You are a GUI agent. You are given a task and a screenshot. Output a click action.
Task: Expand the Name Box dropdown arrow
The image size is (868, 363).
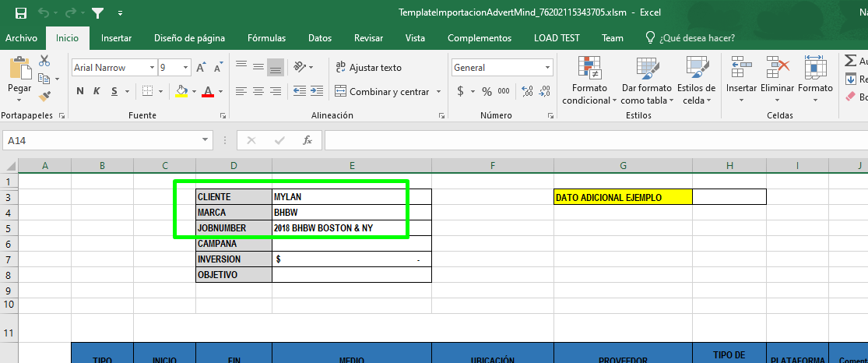(x=206, y=140)
